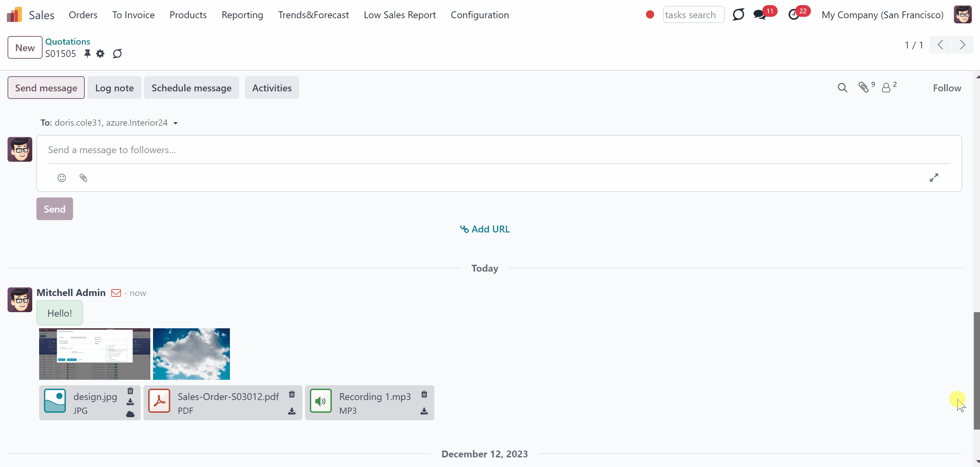Screen dimensions: 980x467
Task: Expand the To recipients dropdown caret
Action: tap(176, 123)
